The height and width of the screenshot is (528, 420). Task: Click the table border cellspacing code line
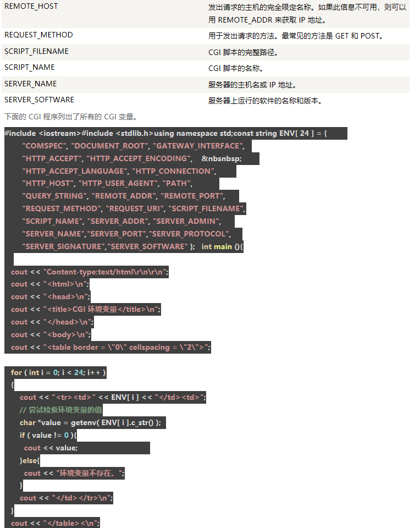(x=110, y=348)
